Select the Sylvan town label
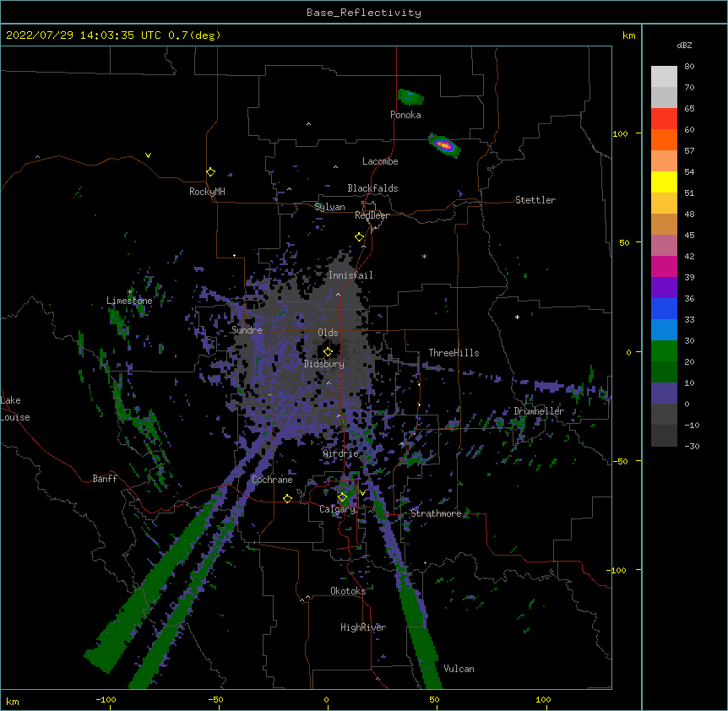This screenshot has height=711, width=728. tap(329, 207)
